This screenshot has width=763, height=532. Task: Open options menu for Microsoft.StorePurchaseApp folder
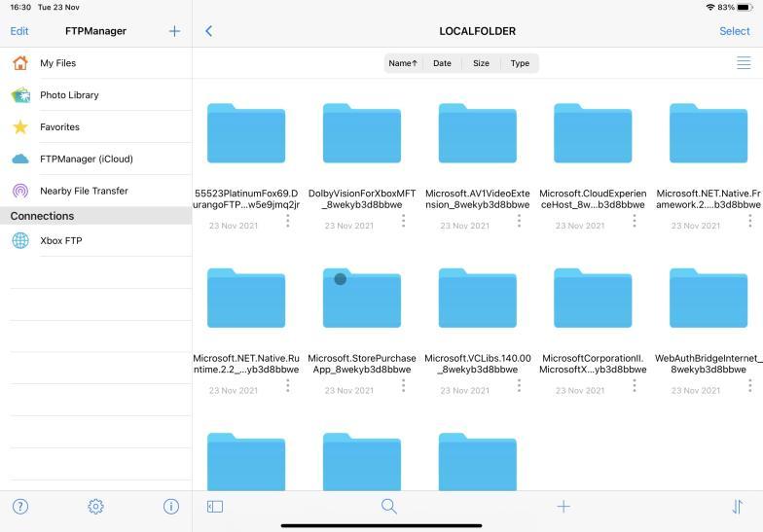(403, 385)
